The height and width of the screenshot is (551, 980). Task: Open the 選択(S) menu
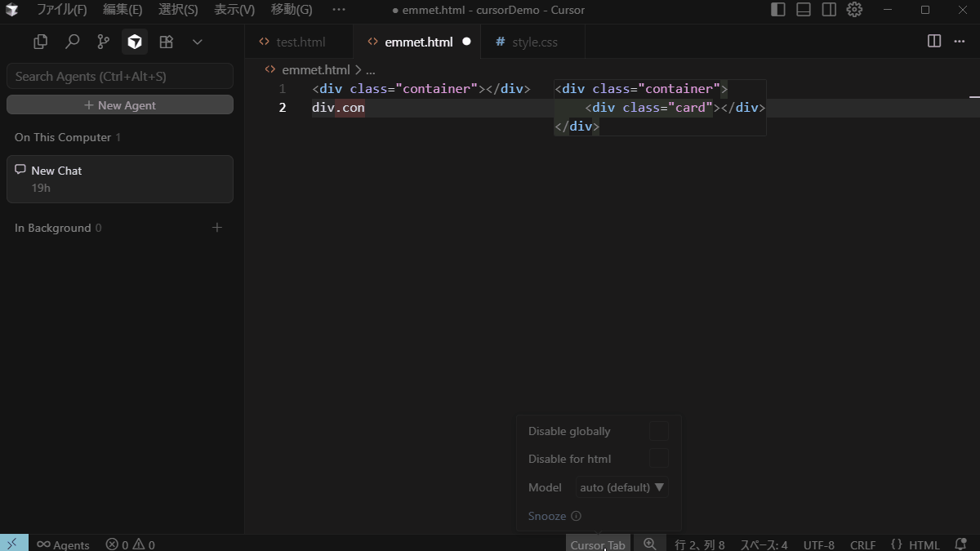tap(178, 10)
